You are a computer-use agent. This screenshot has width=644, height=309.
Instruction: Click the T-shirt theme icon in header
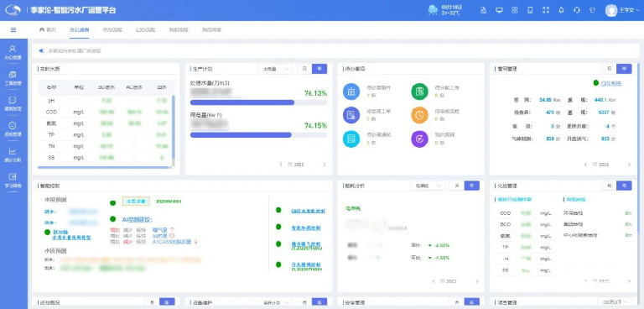592,10
